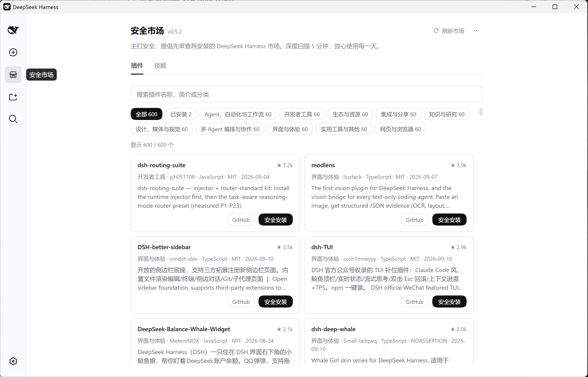This screenshot has height=377, width=588.
Task: Click the Small-tailqwq metadata line
Action: coord(388,345)
